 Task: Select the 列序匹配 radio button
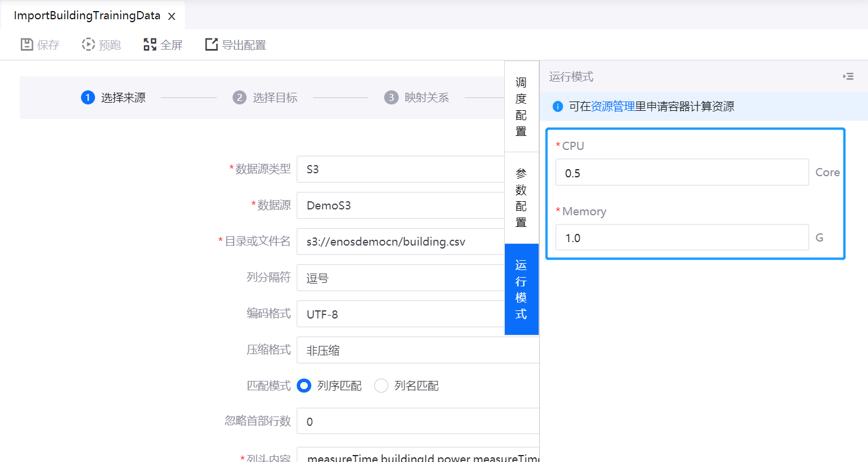click(x=304, y=386)
